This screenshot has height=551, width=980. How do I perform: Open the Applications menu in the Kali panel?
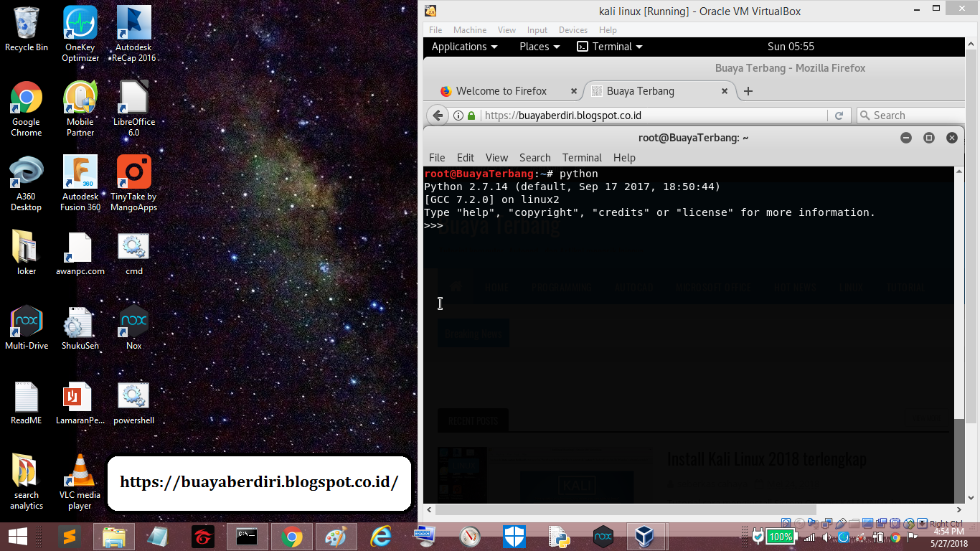pyautogui.click(x=463, y=46)
